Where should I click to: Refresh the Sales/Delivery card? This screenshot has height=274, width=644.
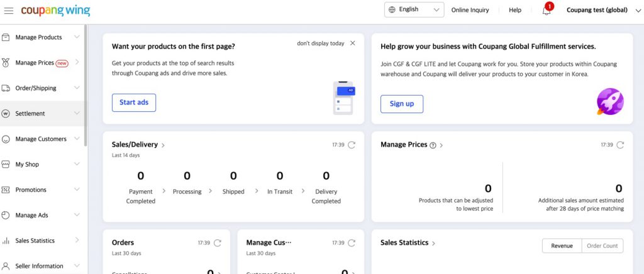pyautogui.click(x=352, y=145)
